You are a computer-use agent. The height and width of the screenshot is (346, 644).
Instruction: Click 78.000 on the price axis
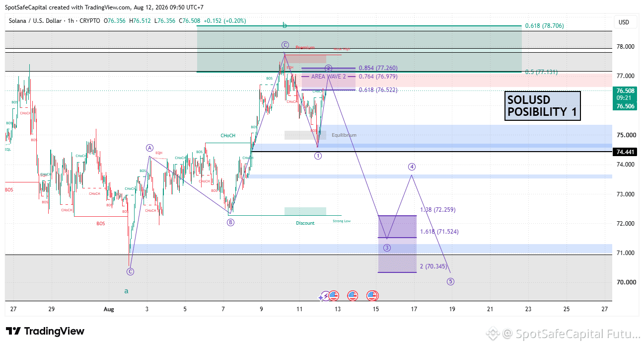[x=625, y=47]
